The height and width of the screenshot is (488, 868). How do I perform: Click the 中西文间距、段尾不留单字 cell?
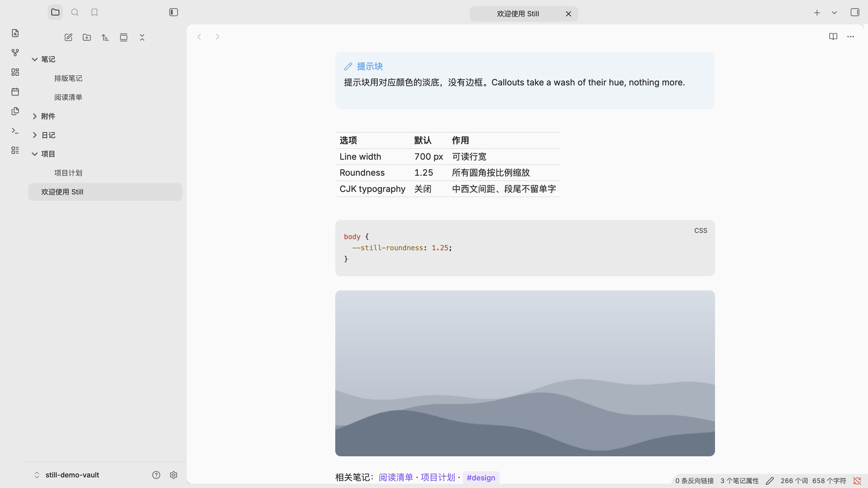(504, 189)
